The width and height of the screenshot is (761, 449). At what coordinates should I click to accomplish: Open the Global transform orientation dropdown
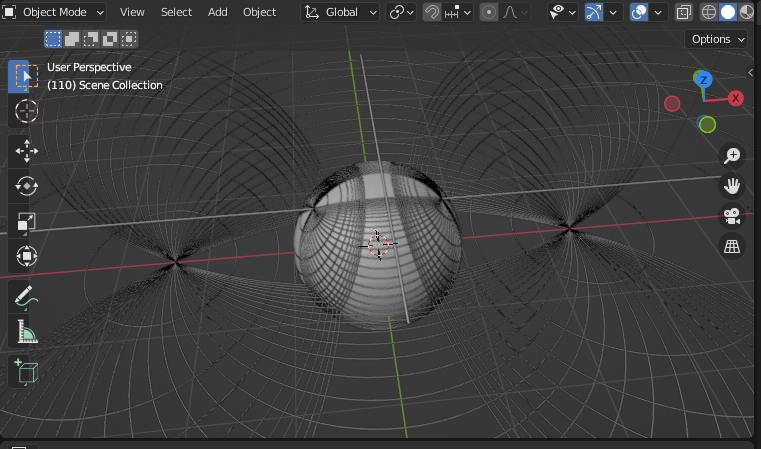(340, 12)
